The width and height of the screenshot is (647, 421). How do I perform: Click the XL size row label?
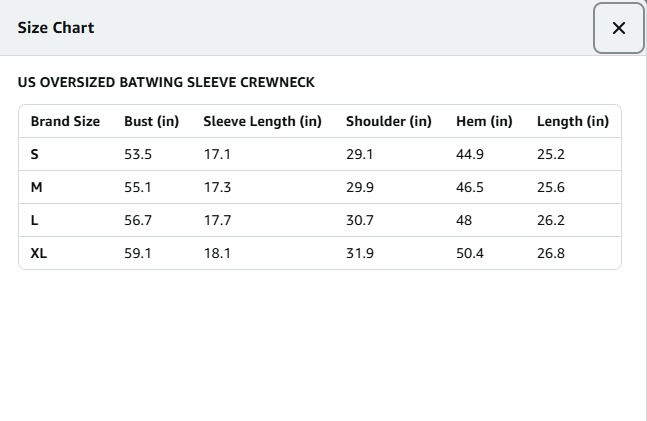point(39,253)
